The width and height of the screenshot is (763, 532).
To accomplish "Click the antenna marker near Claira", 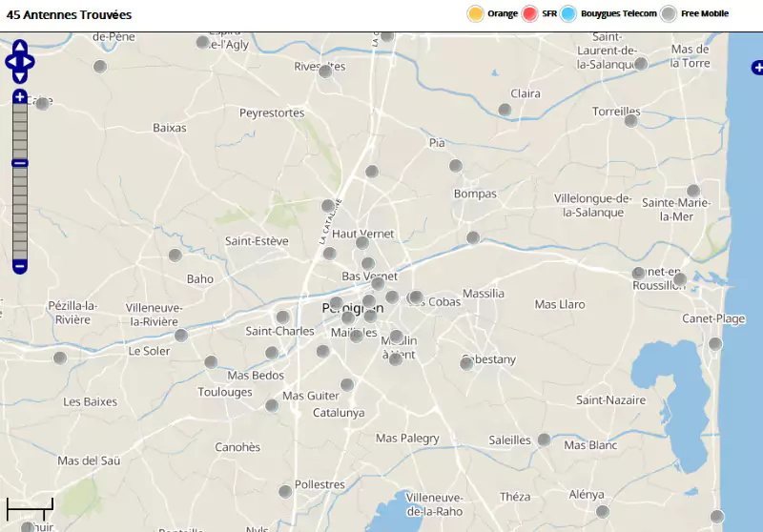I will pyautogui.click(x=505, y=110).
